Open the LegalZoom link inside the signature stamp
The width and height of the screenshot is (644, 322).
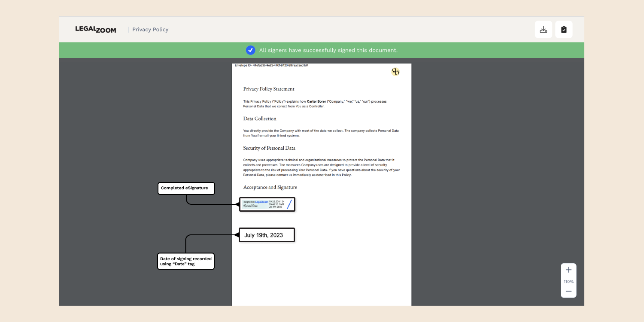tap(261, 201)
